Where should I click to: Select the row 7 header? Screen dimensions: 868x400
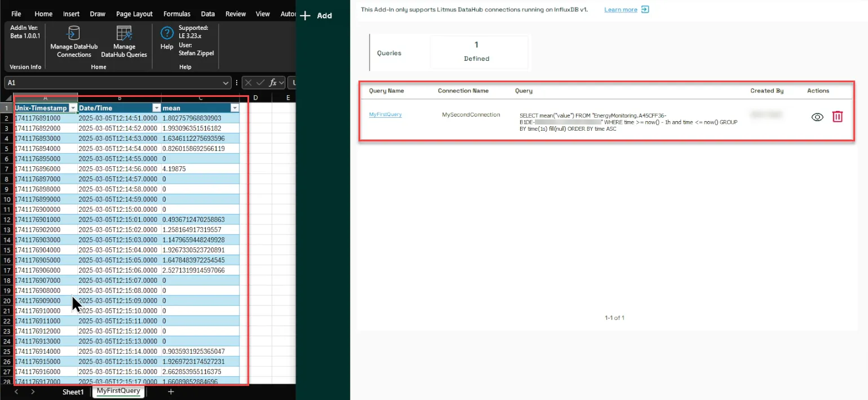(7, 168)
